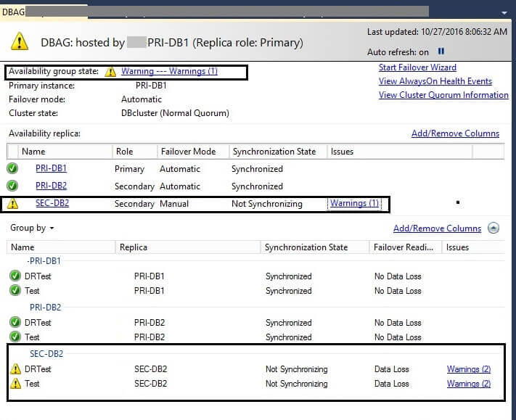Open View Cluster Quorum Information link
Image resolution: width=516 pixels, height=420 pixels.
coord(443,95)
